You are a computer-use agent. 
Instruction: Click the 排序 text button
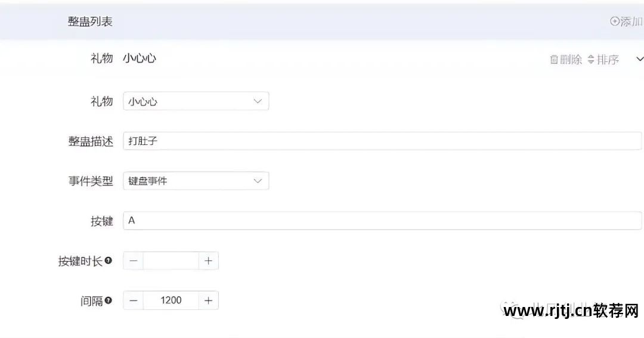coord(608,60)
